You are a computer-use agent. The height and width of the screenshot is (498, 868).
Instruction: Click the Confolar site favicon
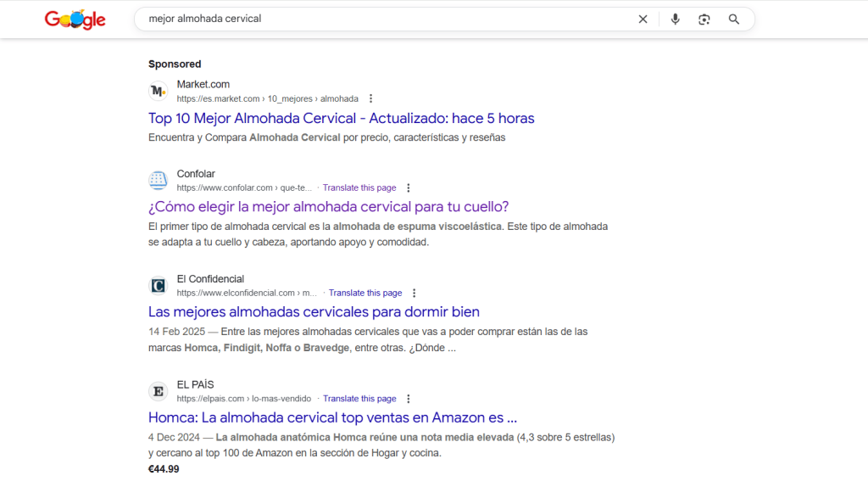[x=159, y=181]
